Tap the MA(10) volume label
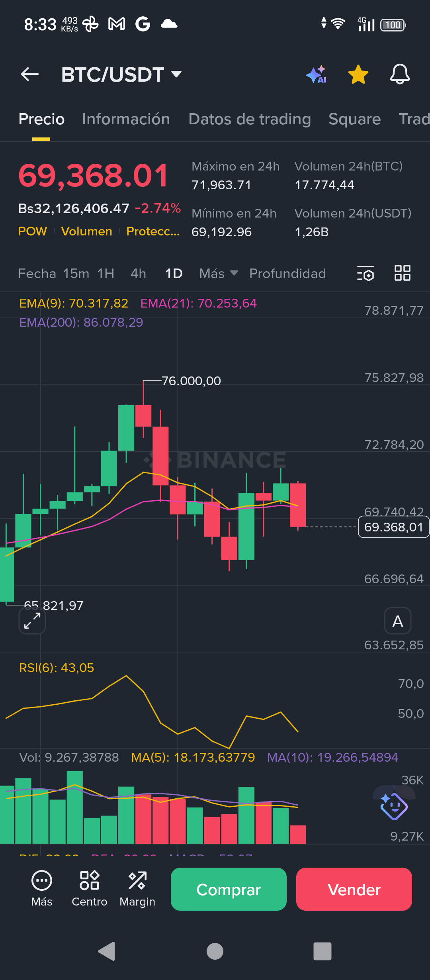 pos(332,757)
